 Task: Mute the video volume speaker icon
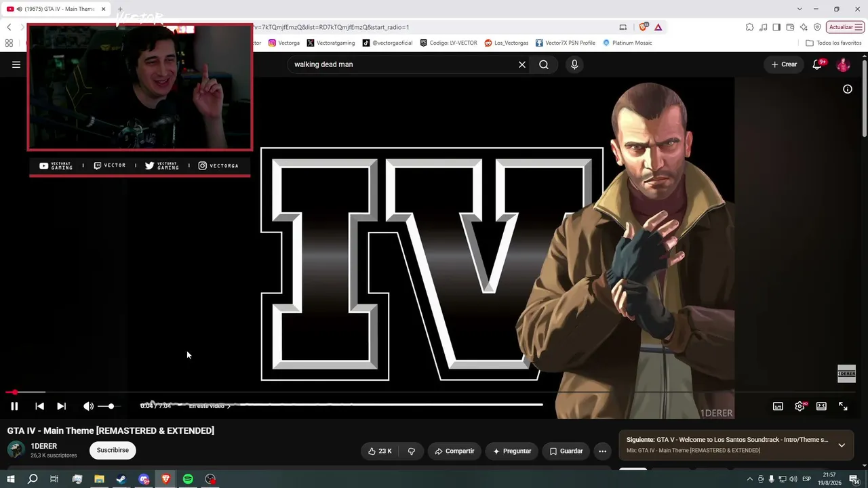88,406
